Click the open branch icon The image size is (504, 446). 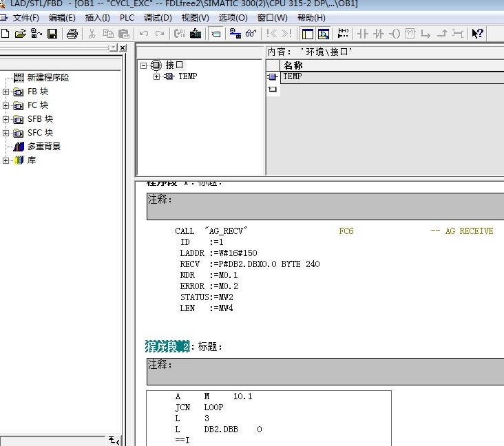click(426, 34)
